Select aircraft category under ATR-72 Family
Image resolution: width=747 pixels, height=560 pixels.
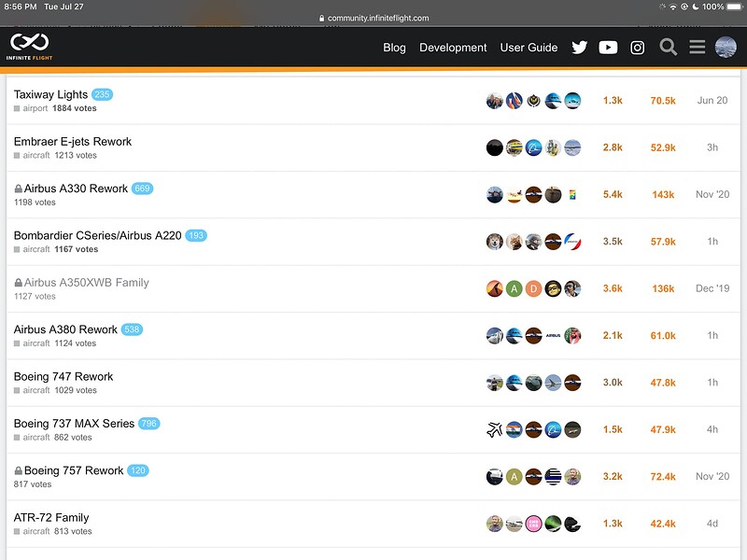[x=32, y=531]
